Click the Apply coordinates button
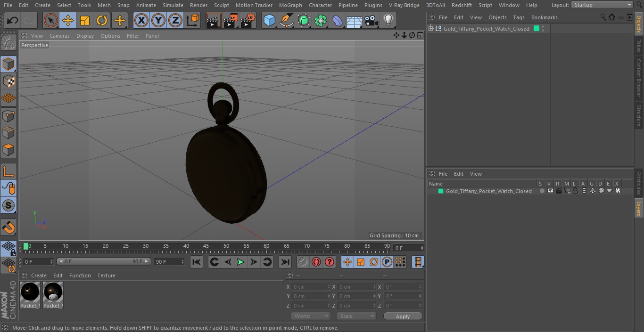This screenshot has width=644, height=332. (x=403, y=316)
